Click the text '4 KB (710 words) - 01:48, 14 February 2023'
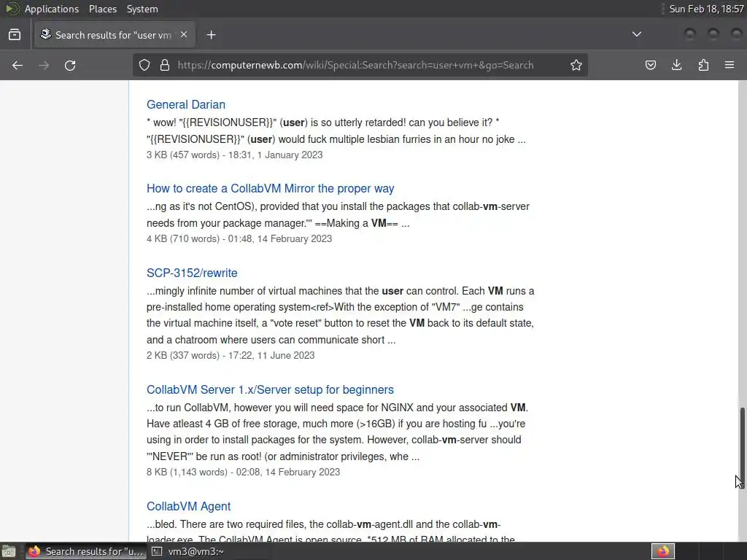 click(239, 238)
